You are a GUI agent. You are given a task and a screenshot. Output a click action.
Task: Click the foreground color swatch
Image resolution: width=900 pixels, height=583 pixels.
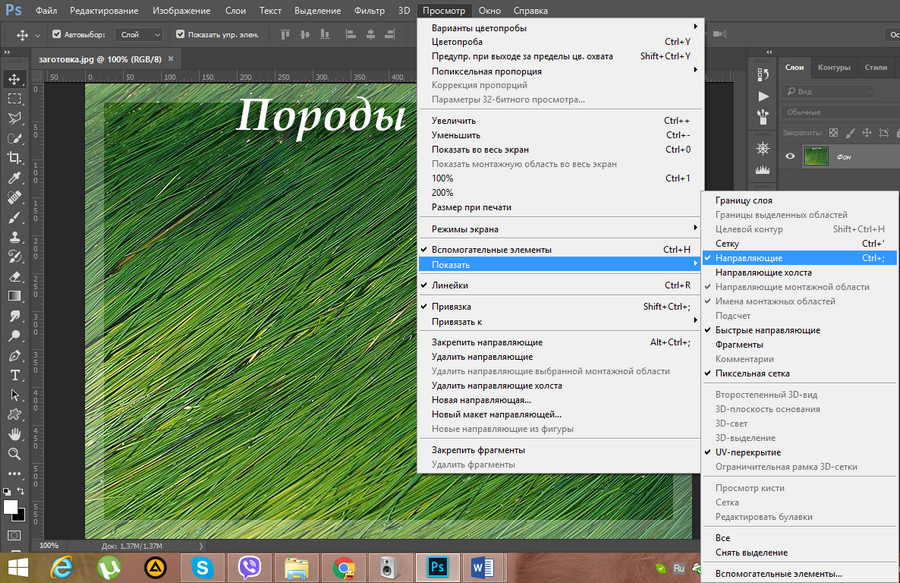click(x=11, y=508)
